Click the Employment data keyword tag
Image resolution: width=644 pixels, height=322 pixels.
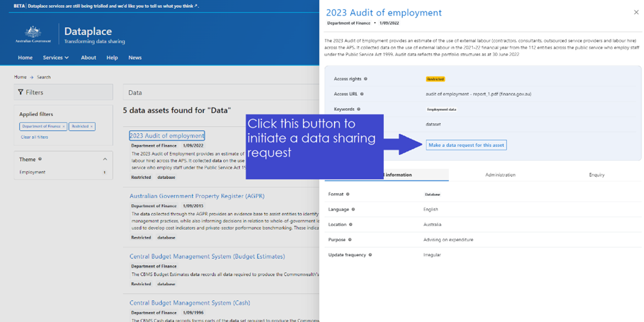click(x=442, y=109)
